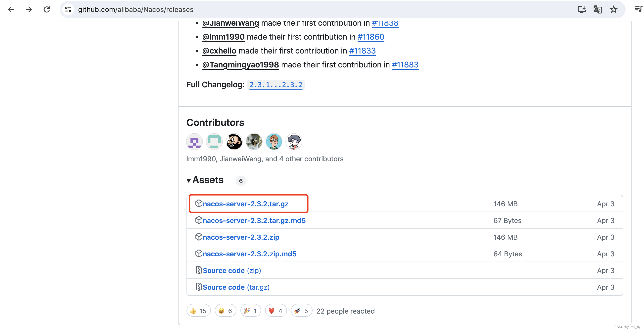This screenshot has height=331, width=644.
Task: Toggle the rocket reaction
Action: tap(301, 311)
